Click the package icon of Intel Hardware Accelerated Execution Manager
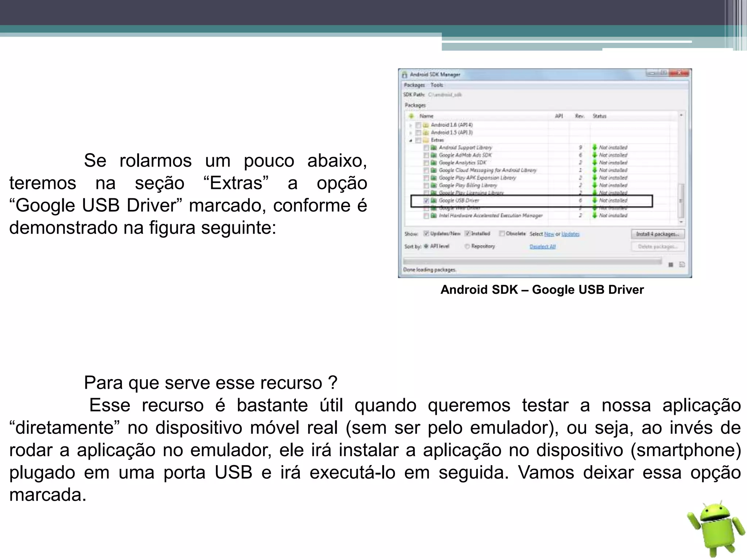Viewport: 747px width, 560px height. click(433, 216)
